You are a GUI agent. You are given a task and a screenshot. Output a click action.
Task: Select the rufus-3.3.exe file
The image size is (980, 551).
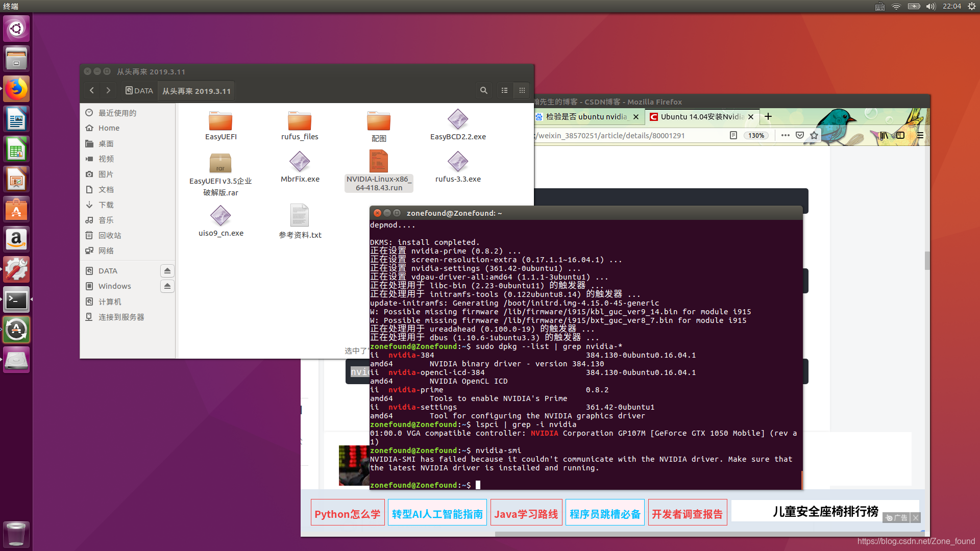(458, 168)
